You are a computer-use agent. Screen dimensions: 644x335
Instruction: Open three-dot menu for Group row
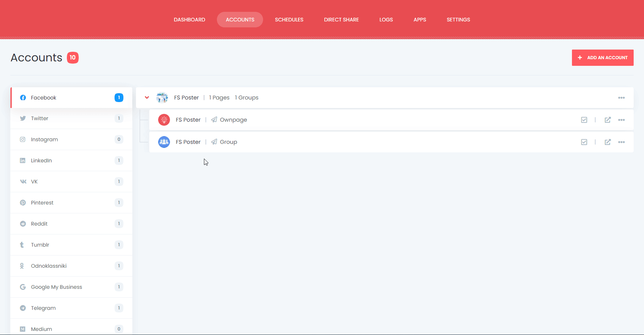[x=621, y=142]
